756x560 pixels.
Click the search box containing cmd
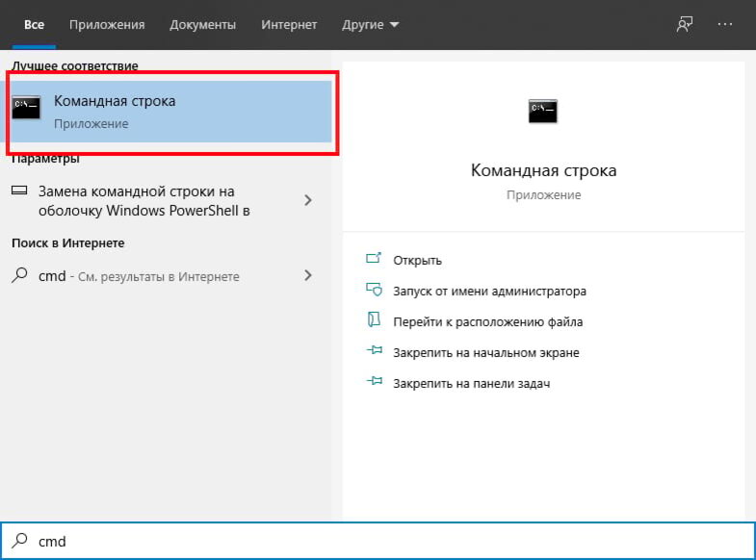378,541
